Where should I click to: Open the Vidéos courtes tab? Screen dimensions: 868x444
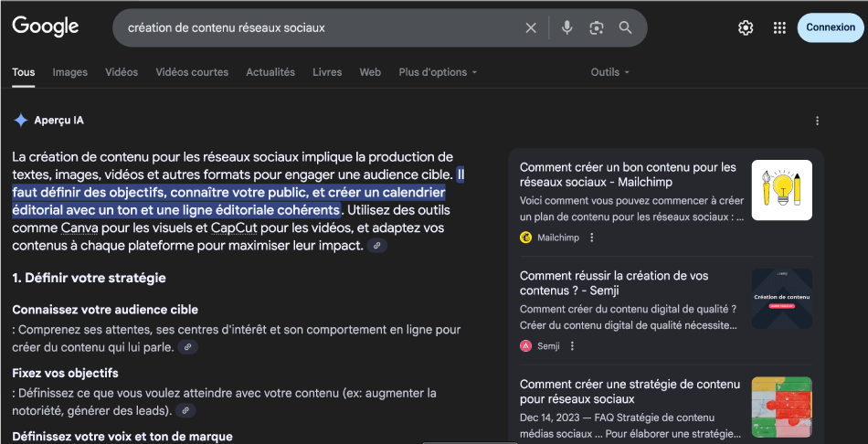(192, 72)
